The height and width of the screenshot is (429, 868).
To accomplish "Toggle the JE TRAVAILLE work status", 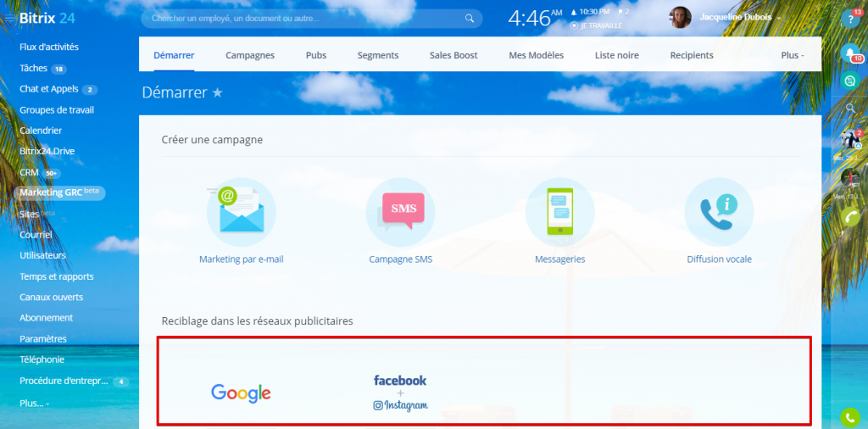I will point(596,25).
